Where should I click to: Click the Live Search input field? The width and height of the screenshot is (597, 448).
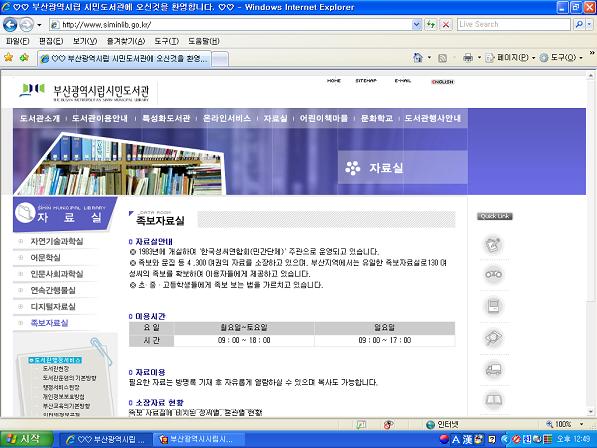514,24
